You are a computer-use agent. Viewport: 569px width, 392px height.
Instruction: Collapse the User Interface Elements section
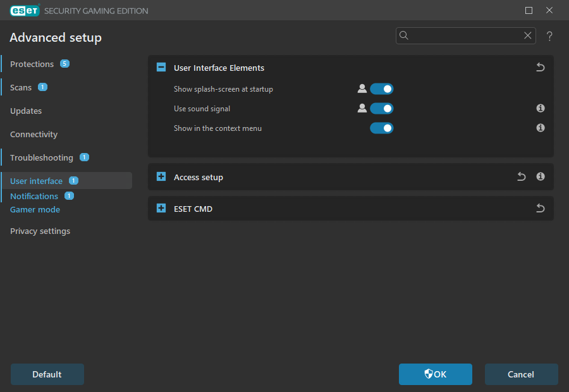point(161,67)
